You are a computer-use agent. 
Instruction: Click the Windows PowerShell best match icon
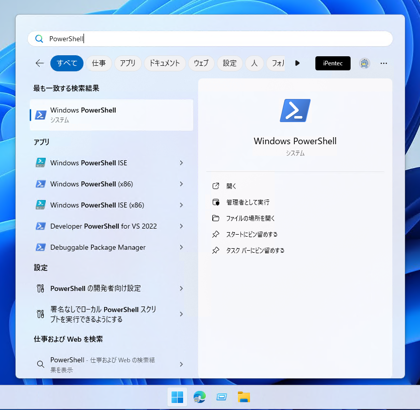click(41, 115)
